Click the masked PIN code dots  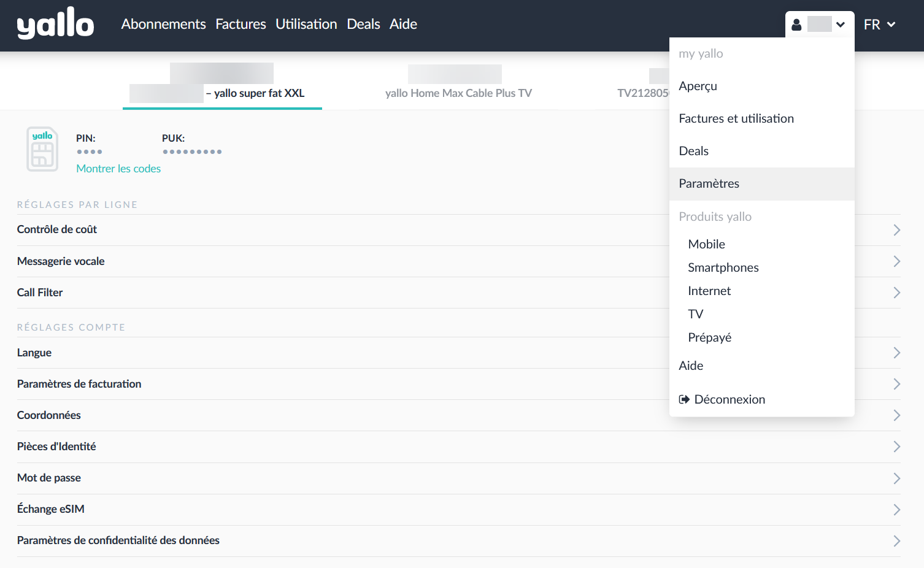(x=90, y=152)
